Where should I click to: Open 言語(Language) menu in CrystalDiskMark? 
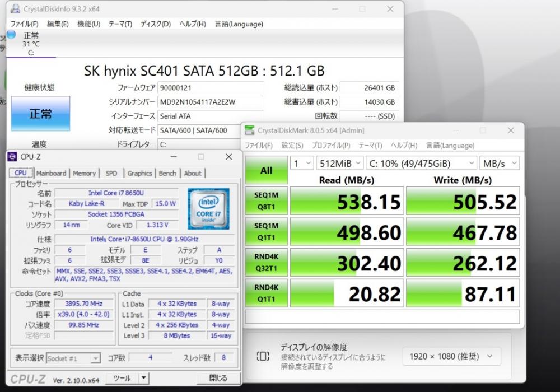[450, 145]
